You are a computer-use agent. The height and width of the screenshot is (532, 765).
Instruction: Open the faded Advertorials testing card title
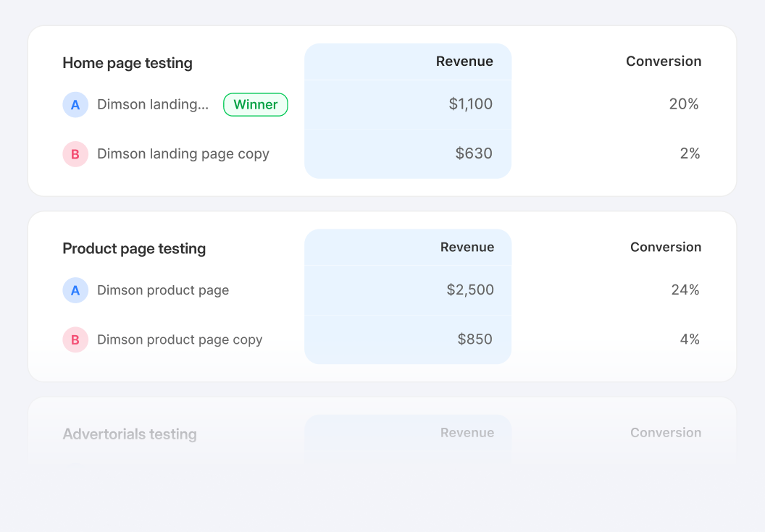click(x=130, y=434)
